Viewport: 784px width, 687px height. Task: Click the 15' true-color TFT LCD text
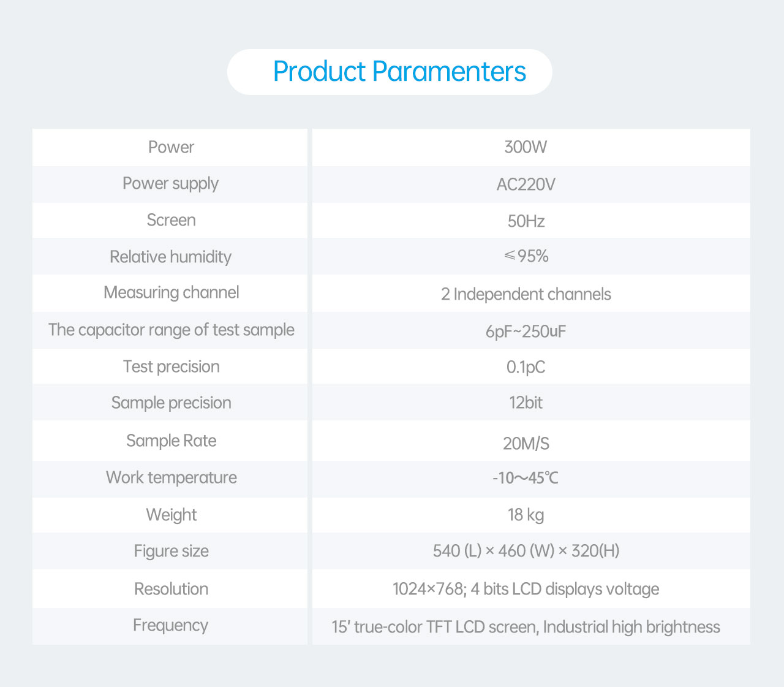click(526, 627)
